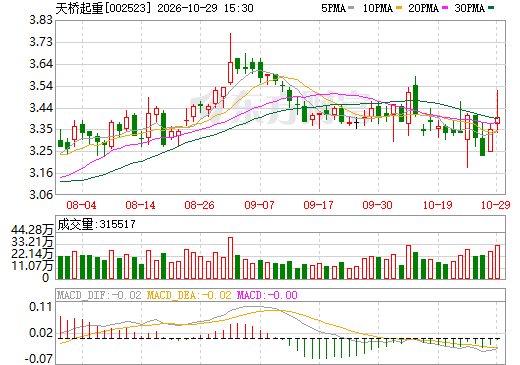
Task: Click the 33.21万 volume axis label
Action: tap(32, 242)
